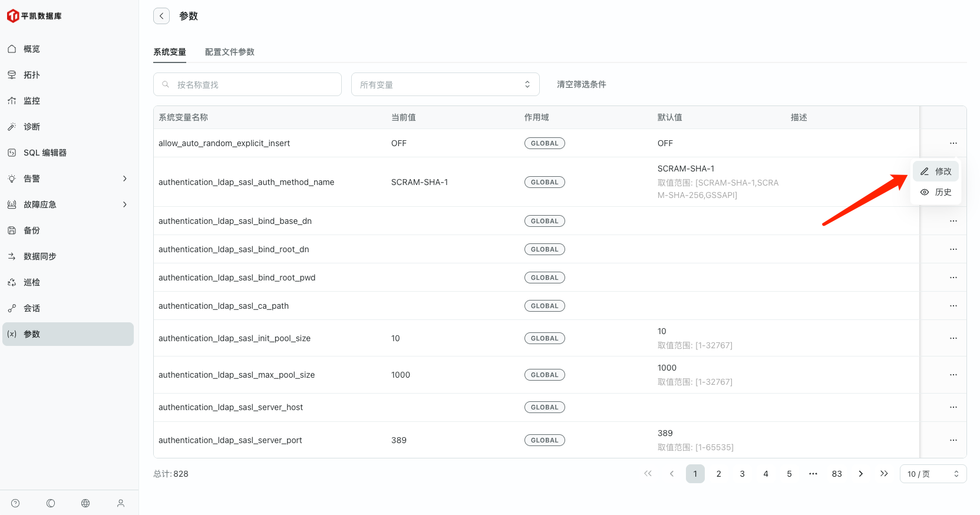Open more actions for allow_auto_random_explicit_insert
This screenshot has width=980, height=515.
[x=953, y=143]
